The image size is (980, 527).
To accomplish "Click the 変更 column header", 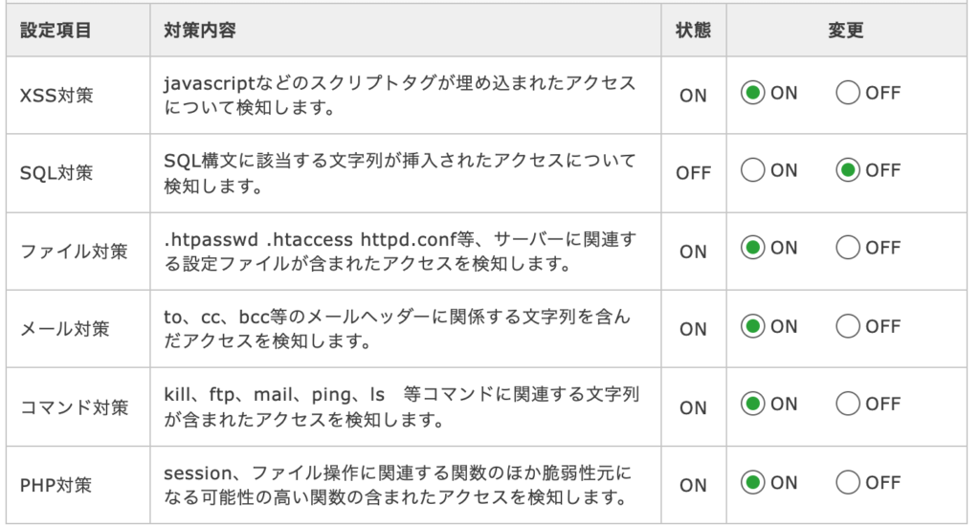I will [x=846, y=30].
